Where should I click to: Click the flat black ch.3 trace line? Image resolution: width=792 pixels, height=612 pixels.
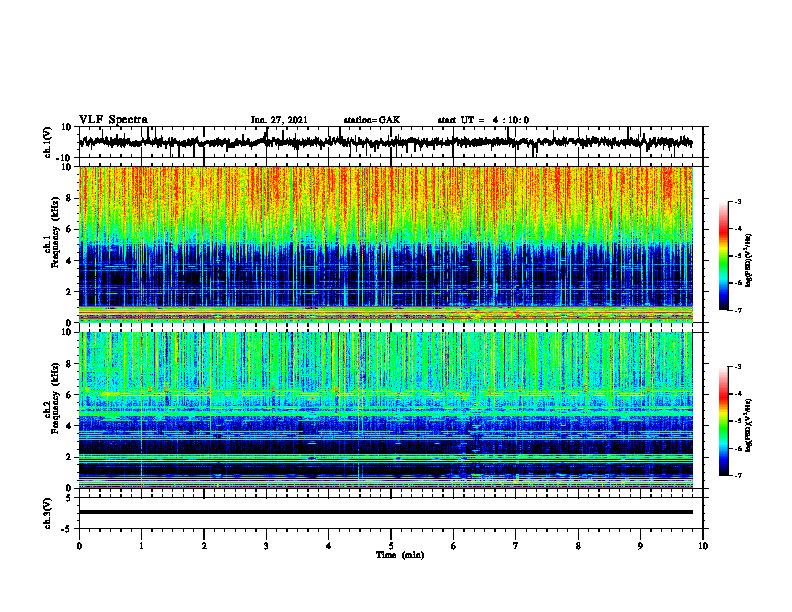click(x=386, y=512)
